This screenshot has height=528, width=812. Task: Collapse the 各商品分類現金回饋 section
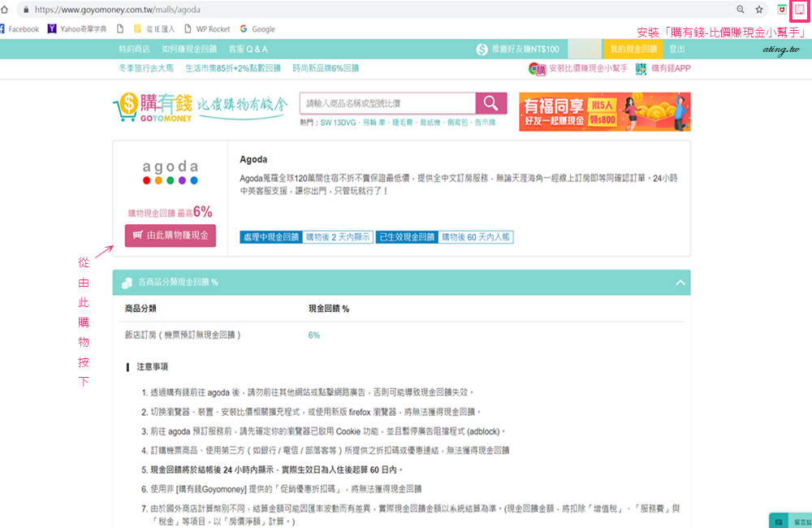pos(680,283)
